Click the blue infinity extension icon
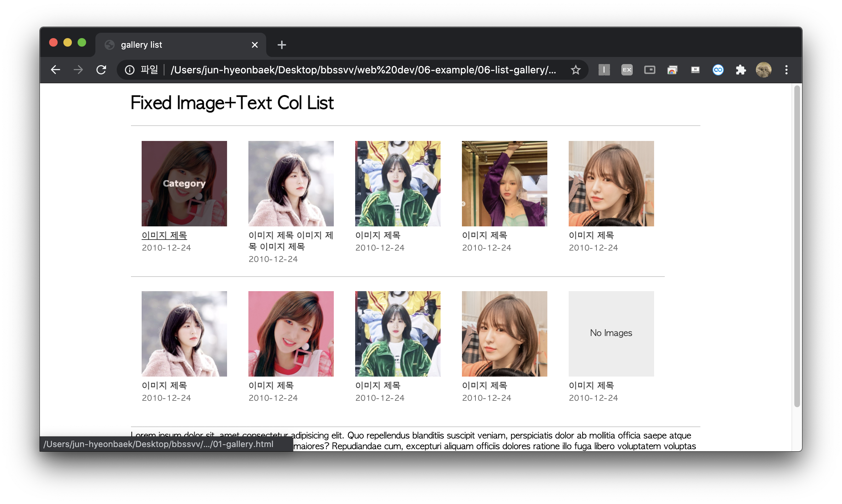Screen dimensions: 842x504 [x=718, y=70]
